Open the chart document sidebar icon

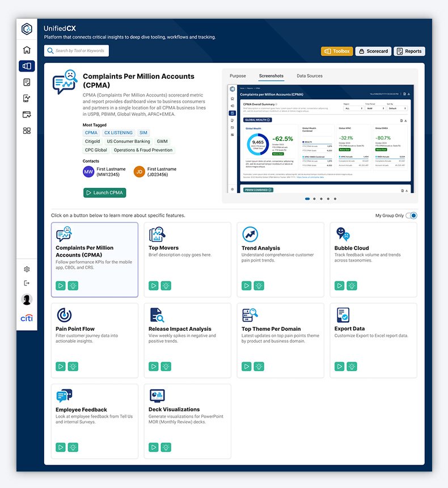(x=27, y=98)
